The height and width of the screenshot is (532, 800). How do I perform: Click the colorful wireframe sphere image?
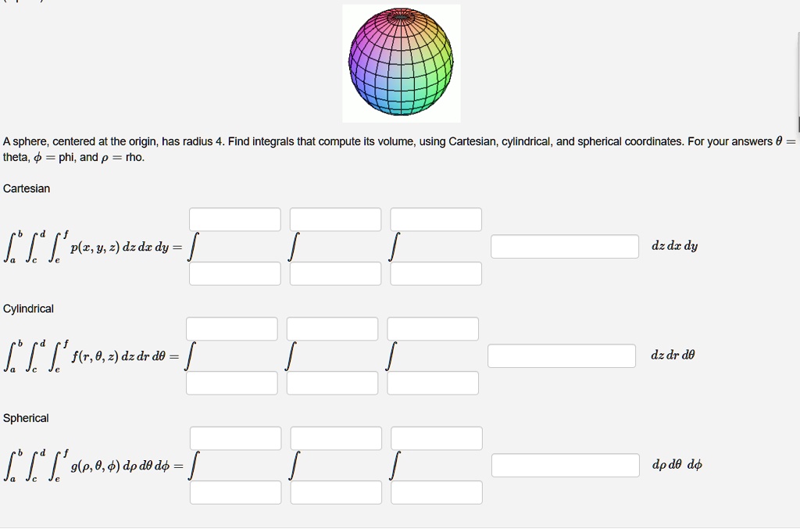coord(401,62)
